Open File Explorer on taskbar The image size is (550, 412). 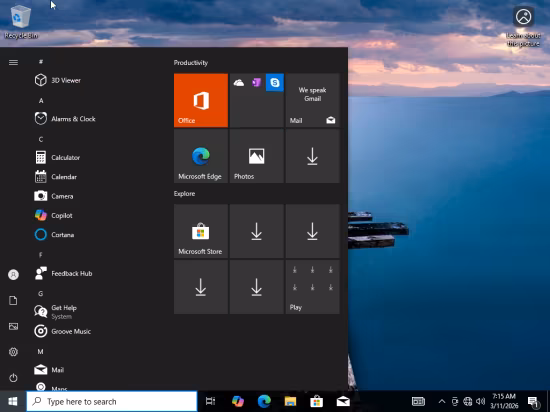point(290,401)
